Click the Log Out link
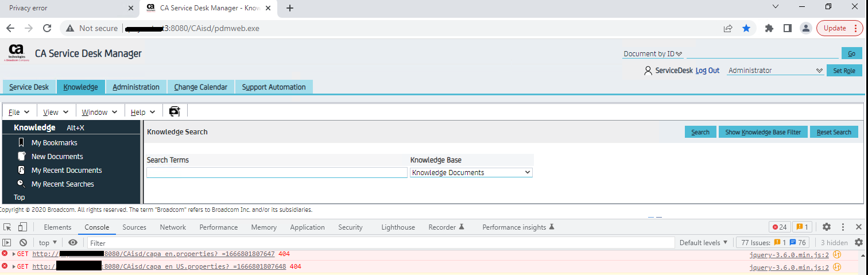 pyautogui.click(x=707, y=71)
